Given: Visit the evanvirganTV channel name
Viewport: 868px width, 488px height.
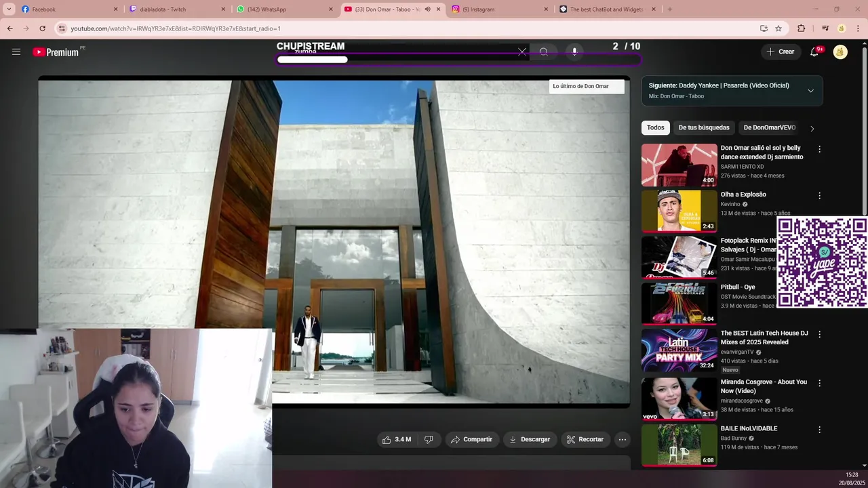Looking at the screenshot, I should click(737, 352).
